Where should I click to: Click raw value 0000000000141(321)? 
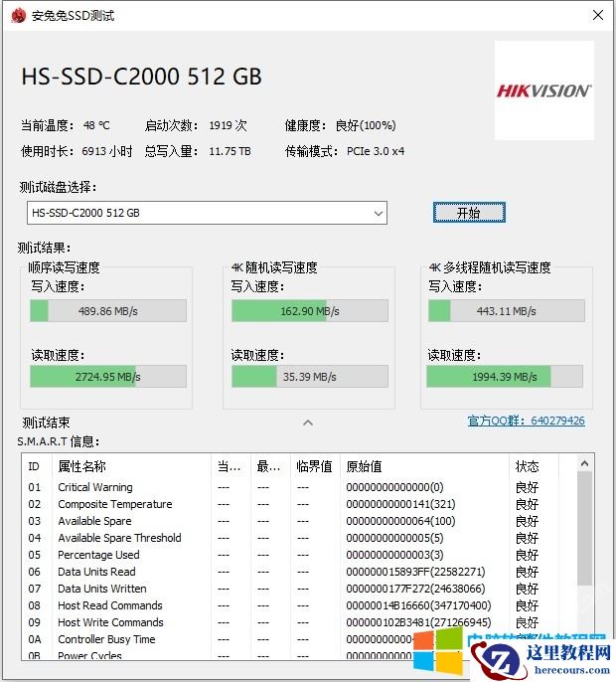tap(400, 504)
